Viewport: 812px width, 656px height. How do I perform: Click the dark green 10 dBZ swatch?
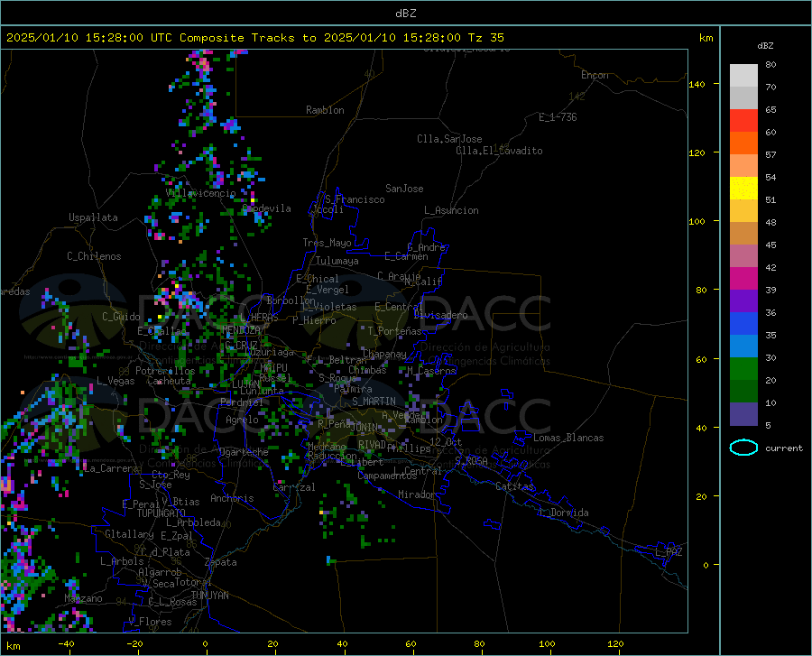[x=743, y=392]
